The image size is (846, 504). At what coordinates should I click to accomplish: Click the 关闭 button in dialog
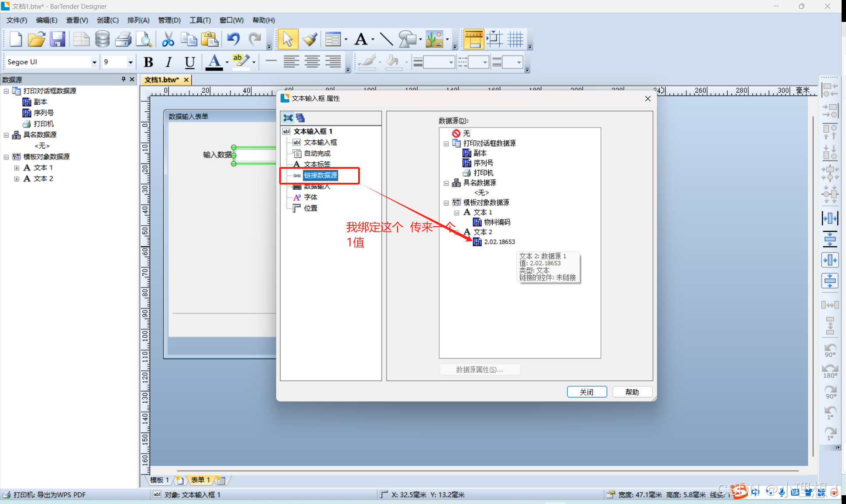(x=587, y=392)
